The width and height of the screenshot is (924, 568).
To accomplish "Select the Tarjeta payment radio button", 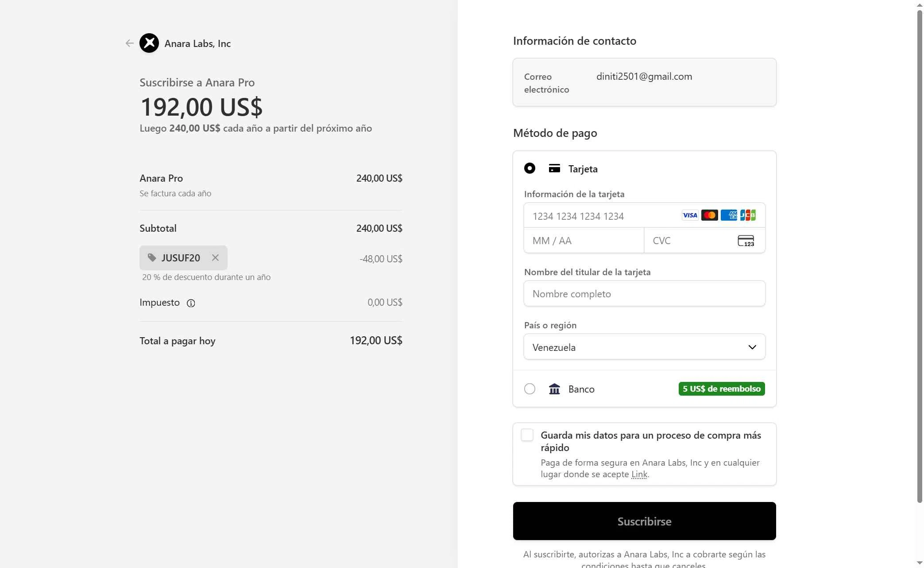I will pos(530,168).
